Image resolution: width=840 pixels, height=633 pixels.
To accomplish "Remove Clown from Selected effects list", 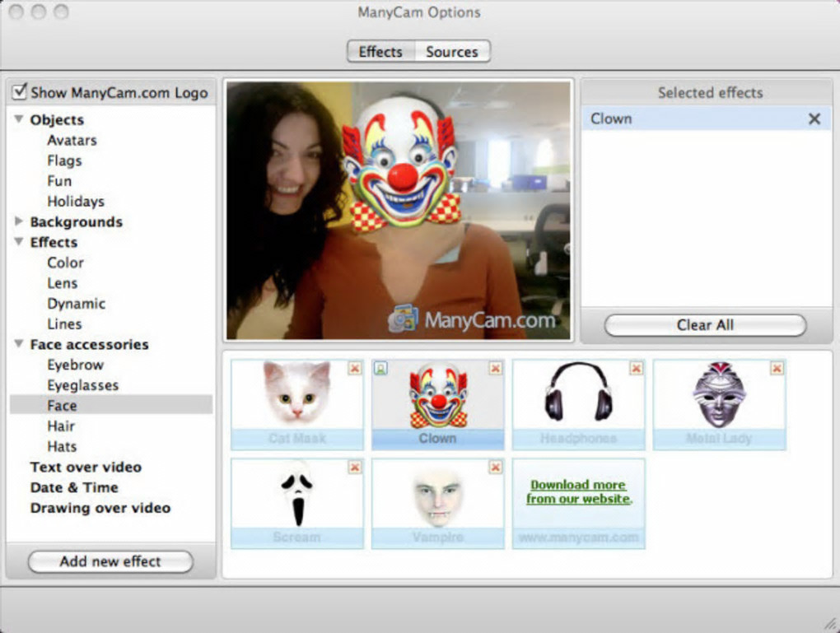I will [x=814, y=119].
